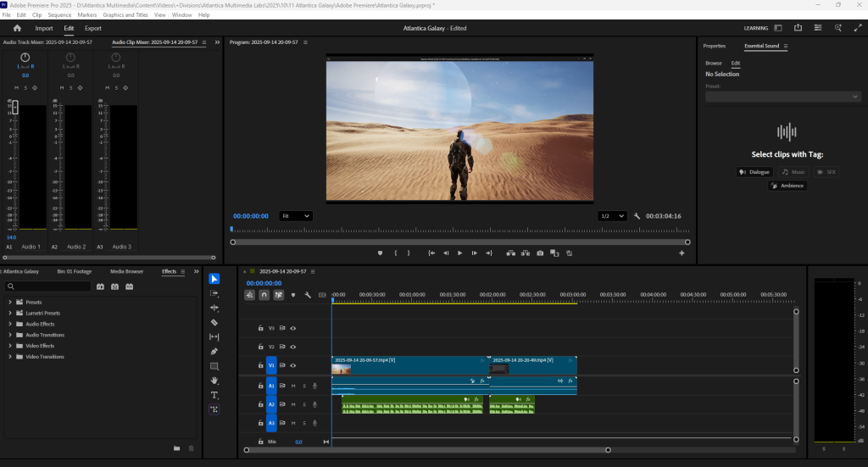This screenshot has height=467, width=868.
Task: Activate the Slip tool
Action: 214,336
